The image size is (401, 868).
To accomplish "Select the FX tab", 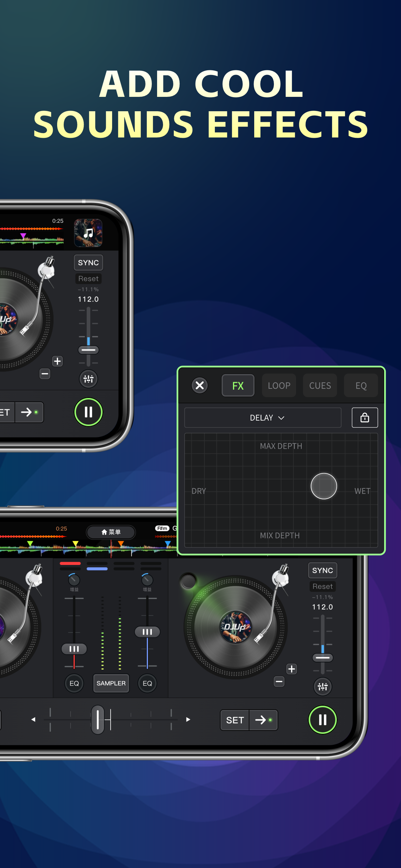I will (x=238, y=386).
